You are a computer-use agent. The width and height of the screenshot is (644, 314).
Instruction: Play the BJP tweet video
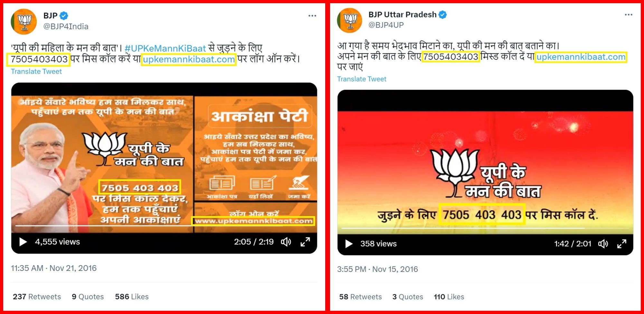[x=23, y=242]
